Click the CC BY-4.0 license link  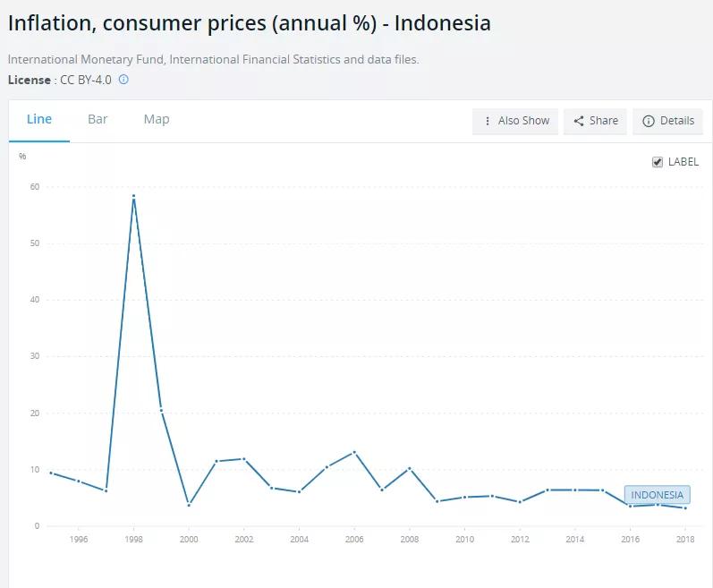pyautogui.click(x=86, y=80)
